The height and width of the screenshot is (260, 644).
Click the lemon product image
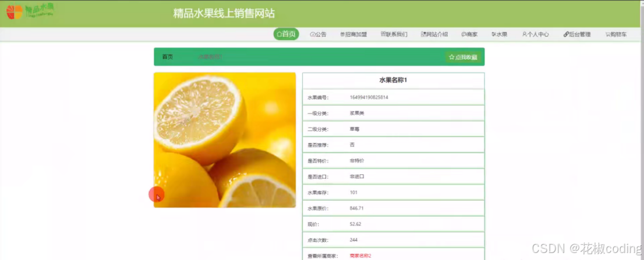pyautogui.click(x=225, y=140)
